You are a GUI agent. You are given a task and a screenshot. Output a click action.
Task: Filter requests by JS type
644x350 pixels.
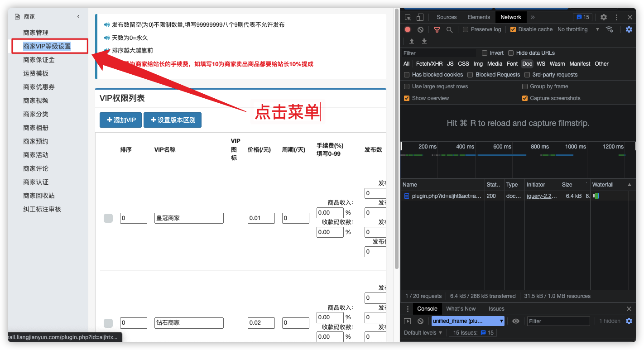450,64
